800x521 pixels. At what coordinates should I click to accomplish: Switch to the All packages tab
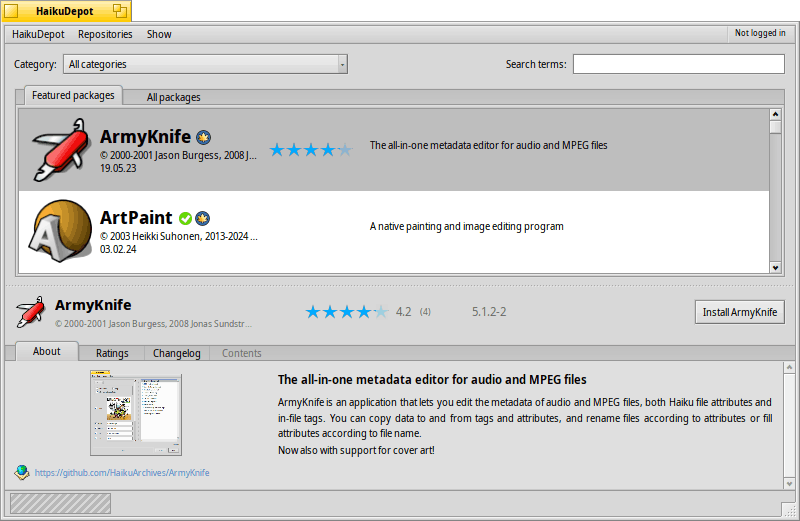(173, 97)
